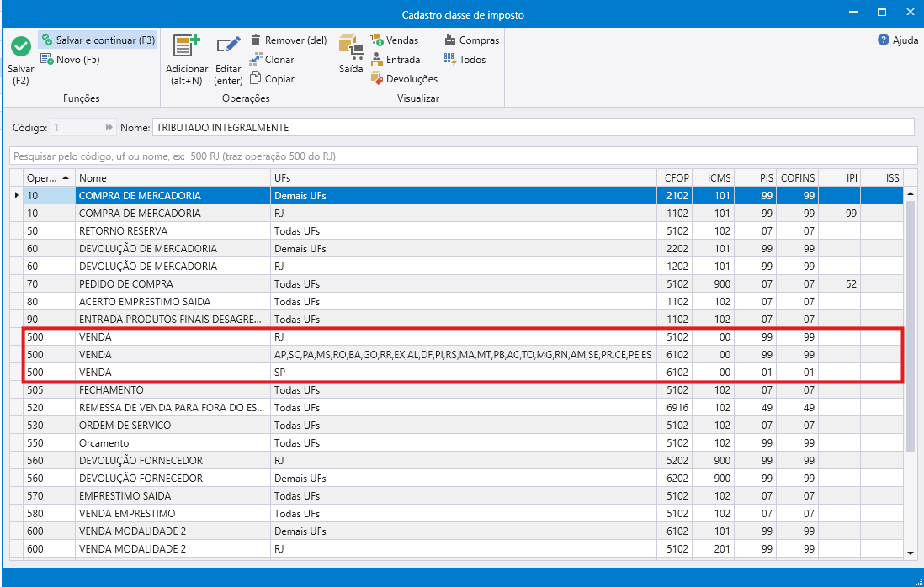Click ICMS cell 201 in VENDA MODALIDADE 2

tap(713, 548)
